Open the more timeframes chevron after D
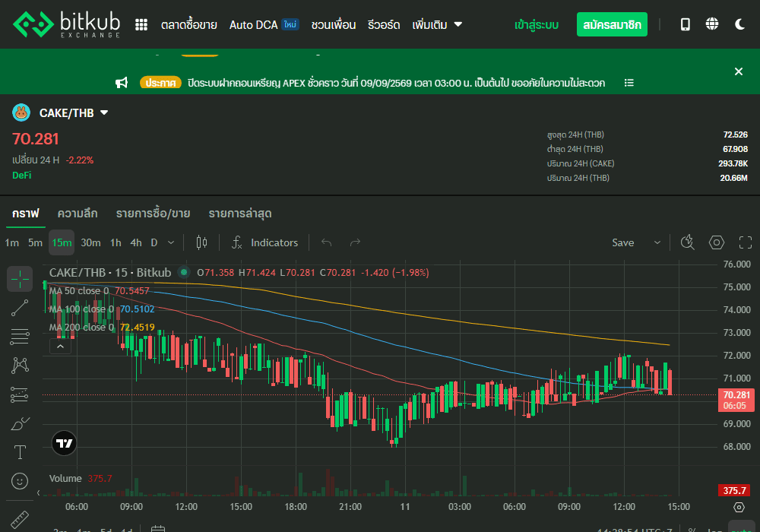Viewport: 760px width, 532px height. point(170,242)
